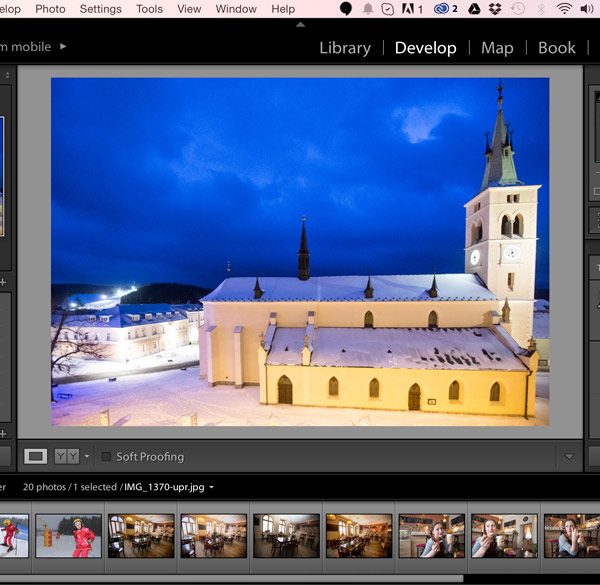Click the IMG_1370-upr.jpg filename text
The width and height of the screenshot is (600, 585).
(x=164, y=487)
